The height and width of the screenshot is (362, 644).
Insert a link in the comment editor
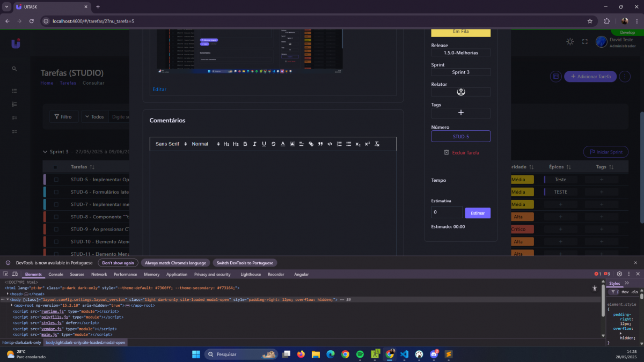click(311, 144)
